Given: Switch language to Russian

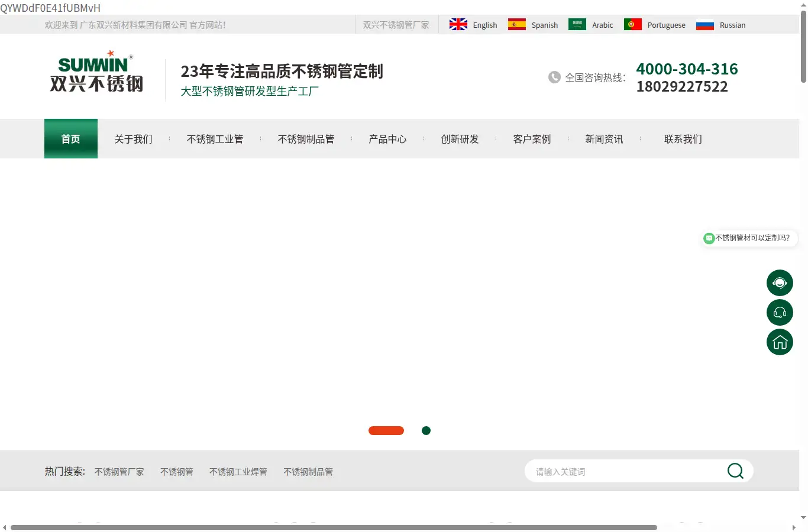Looking at the screenshot, I should (x=733, y=25).
